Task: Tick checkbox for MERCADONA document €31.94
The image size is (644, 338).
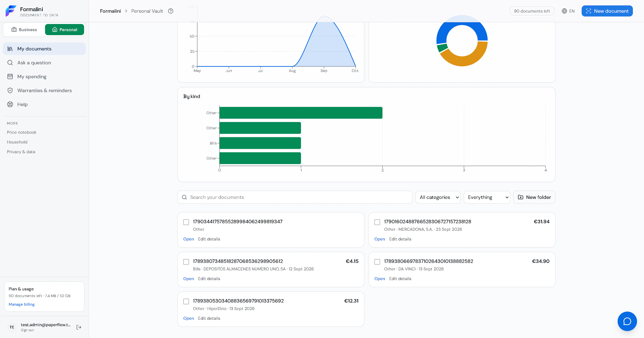Action: coord(377,222)
